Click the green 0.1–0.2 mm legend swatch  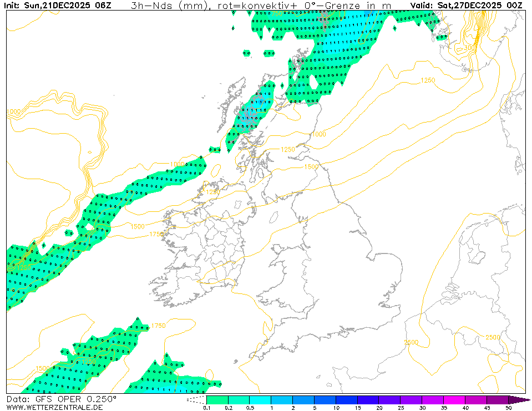coord(217,400)
